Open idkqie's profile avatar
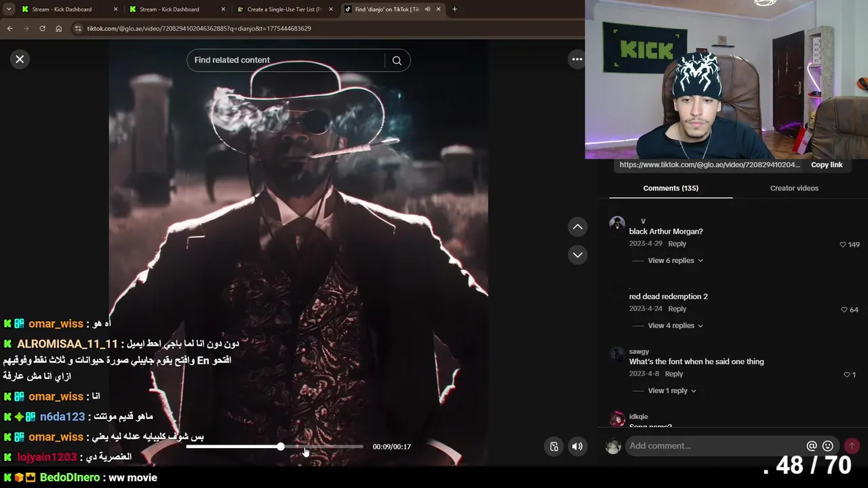Image resolution: width=868 pixels, height=488 pixels. pyautogui.click(x=617, y=419)
